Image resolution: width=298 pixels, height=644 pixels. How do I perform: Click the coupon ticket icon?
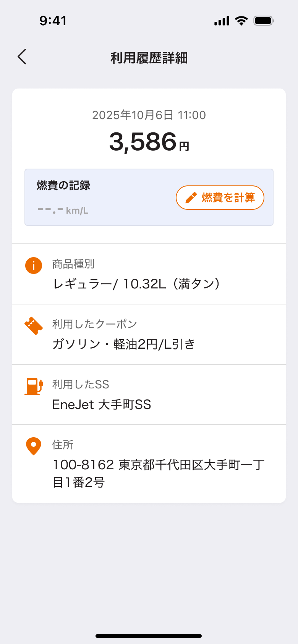click(x=34, y=325)
